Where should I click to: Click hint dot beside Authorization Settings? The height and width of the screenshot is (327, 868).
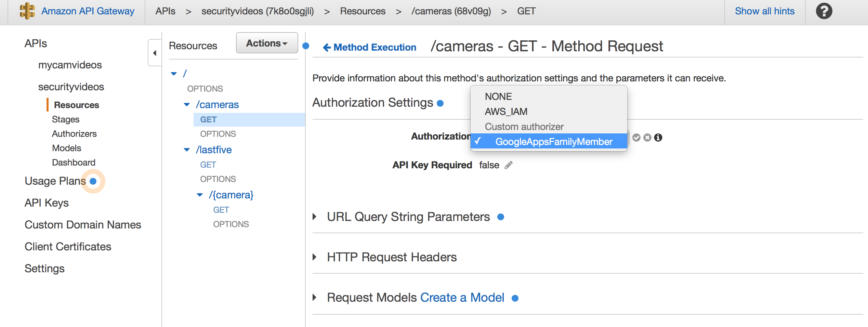click(x=440, y=103)
